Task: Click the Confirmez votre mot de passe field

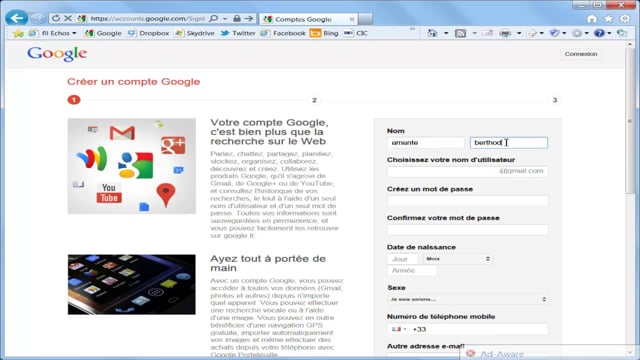Action: 467,229
